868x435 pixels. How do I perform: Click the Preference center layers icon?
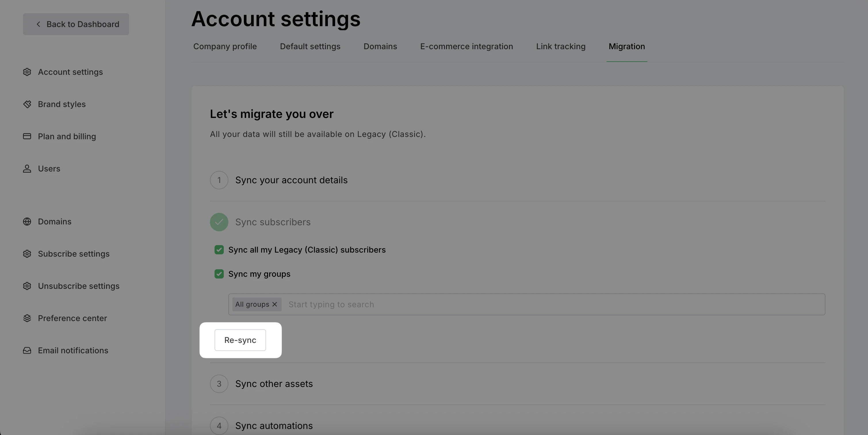click(27, 318)
